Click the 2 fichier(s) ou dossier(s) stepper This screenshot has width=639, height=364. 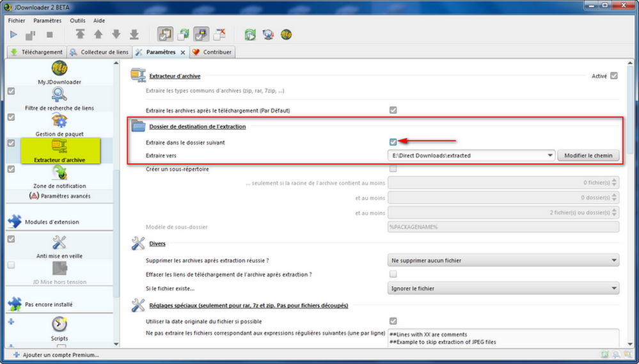click(x=615, y=212)
